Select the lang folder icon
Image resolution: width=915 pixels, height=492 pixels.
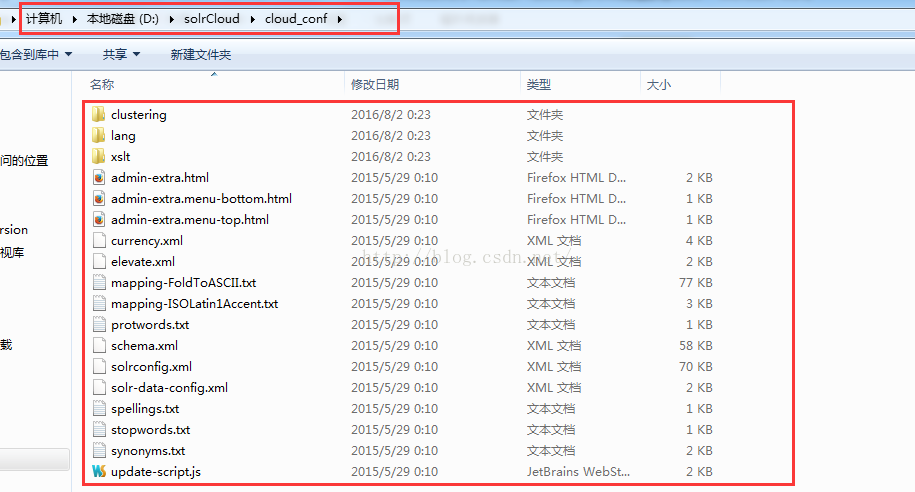click(99, 135)
